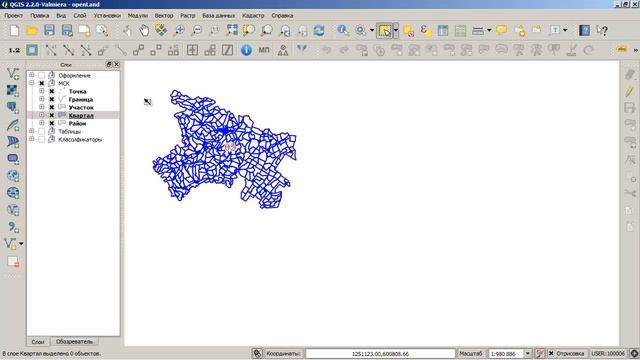Open the Вектор menu
Screen dimensions: 640x360
click(x=164, y=16)
